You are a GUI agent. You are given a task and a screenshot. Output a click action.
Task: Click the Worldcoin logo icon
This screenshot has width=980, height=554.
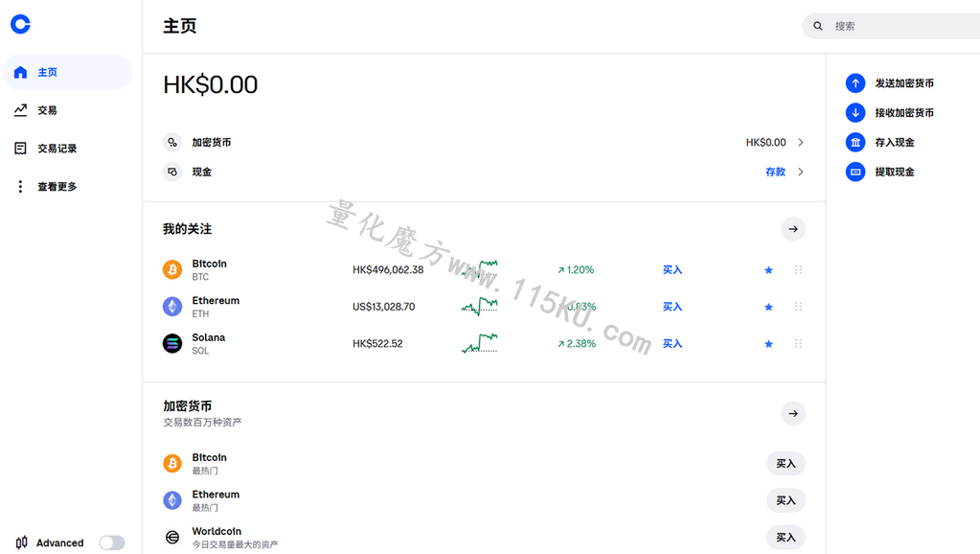[x=172, y=537]
